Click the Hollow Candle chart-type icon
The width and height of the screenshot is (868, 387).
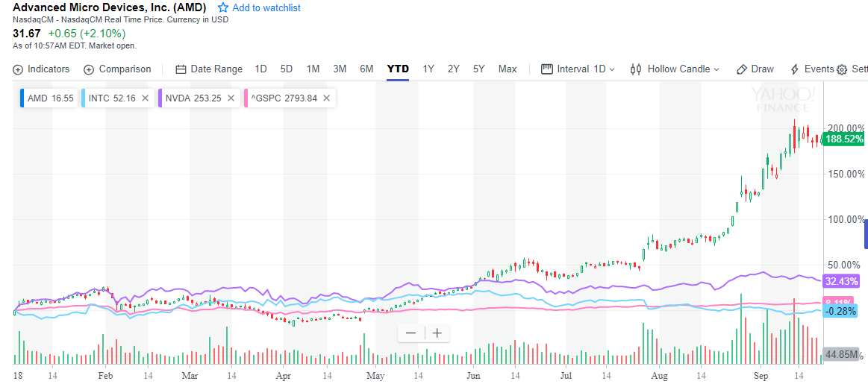click(x=636, y=69)
